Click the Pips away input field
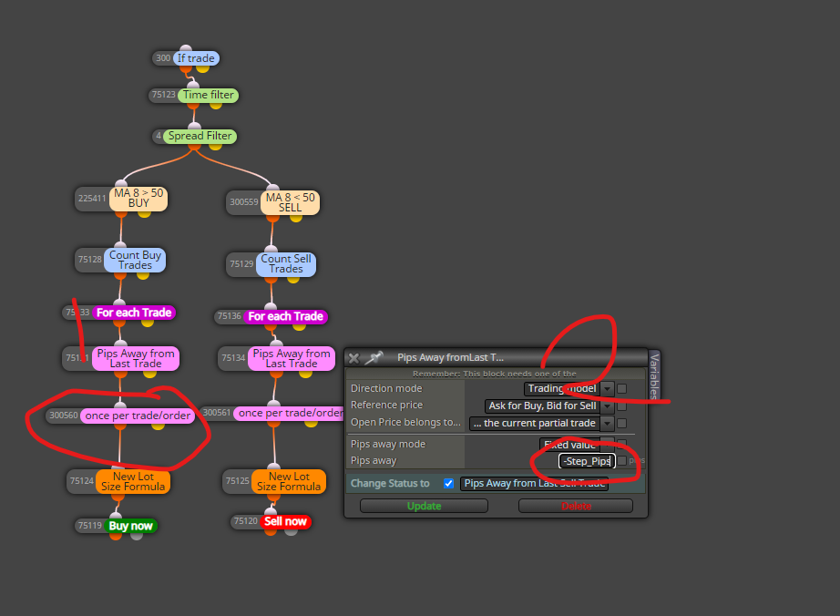The width and height of the screenshot is (840, 616). pos(587,461)
